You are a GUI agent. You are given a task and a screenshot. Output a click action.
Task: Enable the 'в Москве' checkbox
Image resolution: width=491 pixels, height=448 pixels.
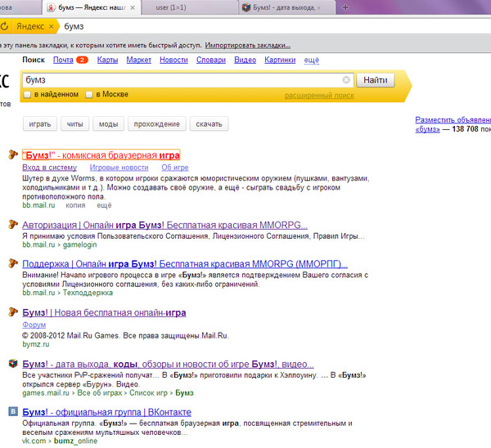(x=89, y=95)
